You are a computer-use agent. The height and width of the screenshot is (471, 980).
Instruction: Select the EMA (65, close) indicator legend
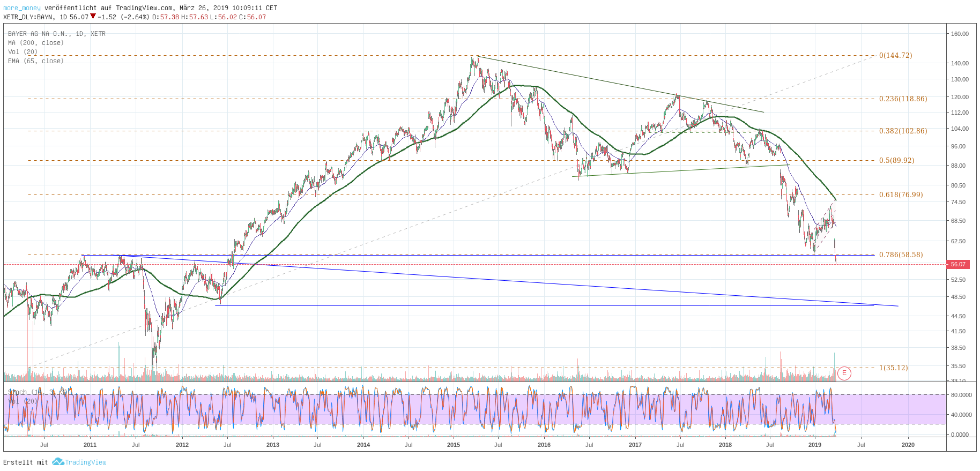[x=36, y=61]
